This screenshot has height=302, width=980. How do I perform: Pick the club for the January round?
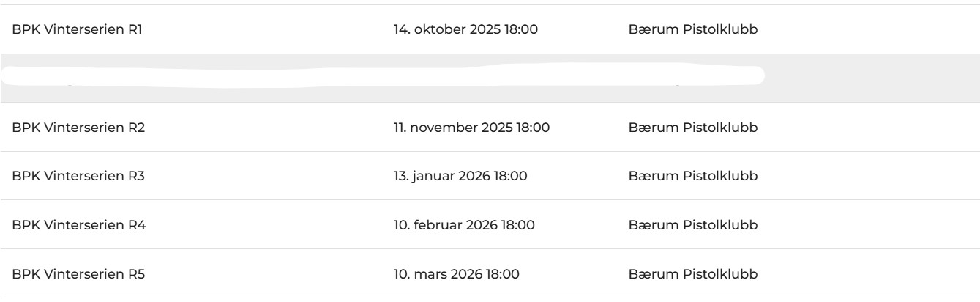pyautogui.click(x=692, y=176)
